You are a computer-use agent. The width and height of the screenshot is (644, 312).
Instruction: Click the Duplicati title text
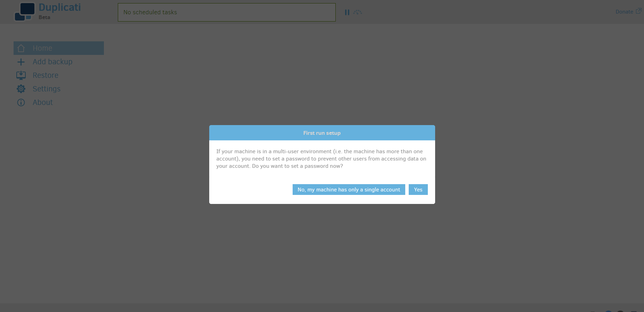(x=60, y=7)
